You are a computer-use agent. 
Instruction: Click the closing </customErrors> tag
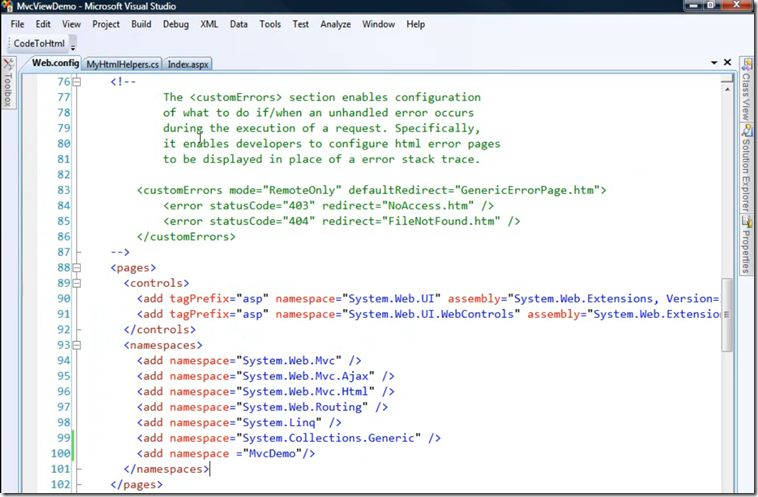point(186,236)
